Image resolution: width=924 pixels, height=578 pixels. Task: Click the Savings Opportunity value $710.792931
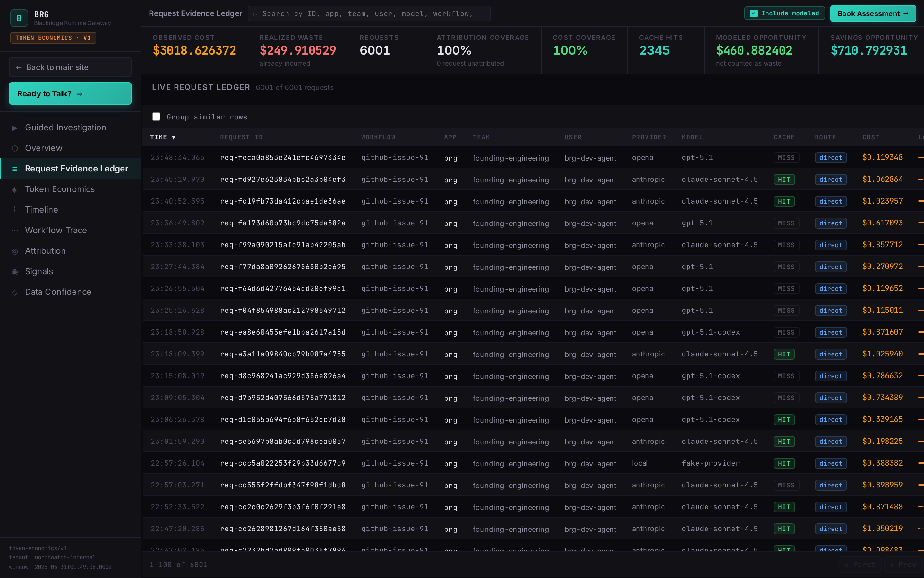(868, 50)
